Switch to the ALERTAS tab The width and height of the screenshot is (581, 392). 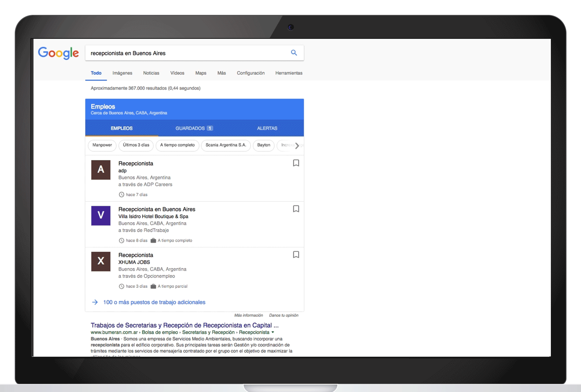tap(267, 128)
